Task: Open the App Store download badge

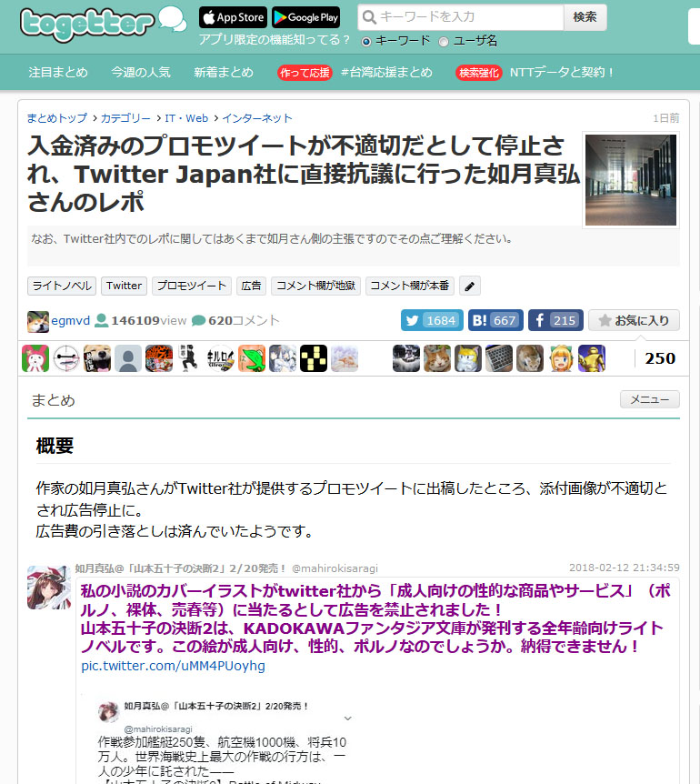Action: [233, 17]
